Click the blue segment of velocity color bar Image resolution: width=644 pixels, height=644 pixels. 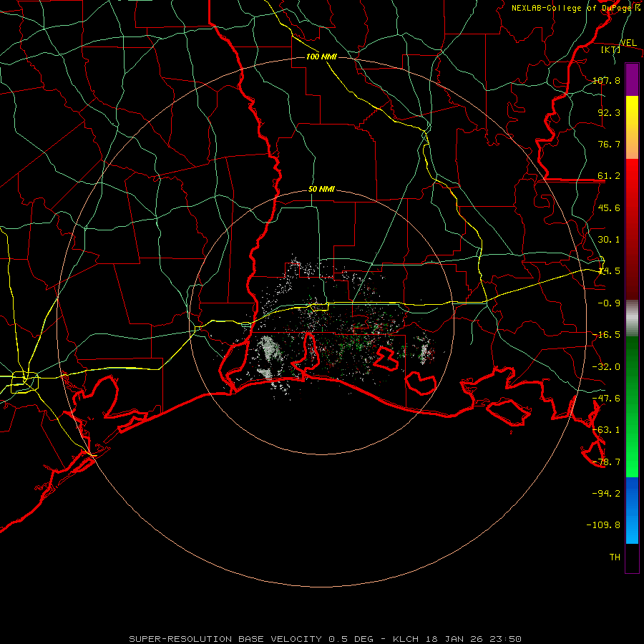[x=632, y=510]
